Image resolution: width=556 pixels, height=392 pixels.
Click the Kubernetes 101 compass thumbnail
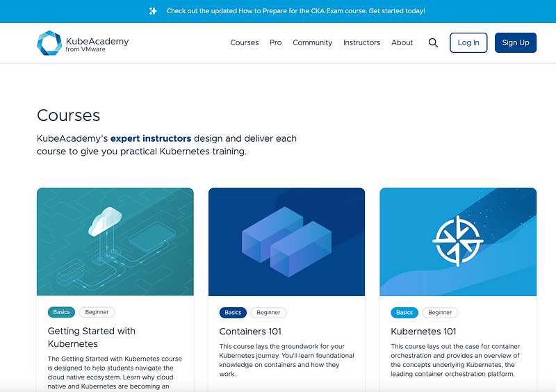pos(458,242)
